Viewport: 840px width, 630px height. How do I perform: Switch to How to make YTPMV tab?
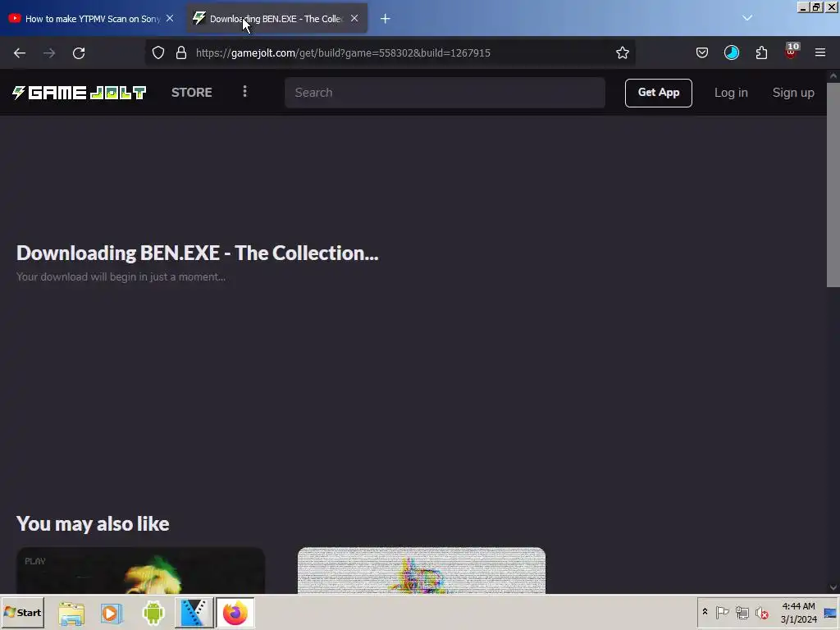tap(92, 19)
